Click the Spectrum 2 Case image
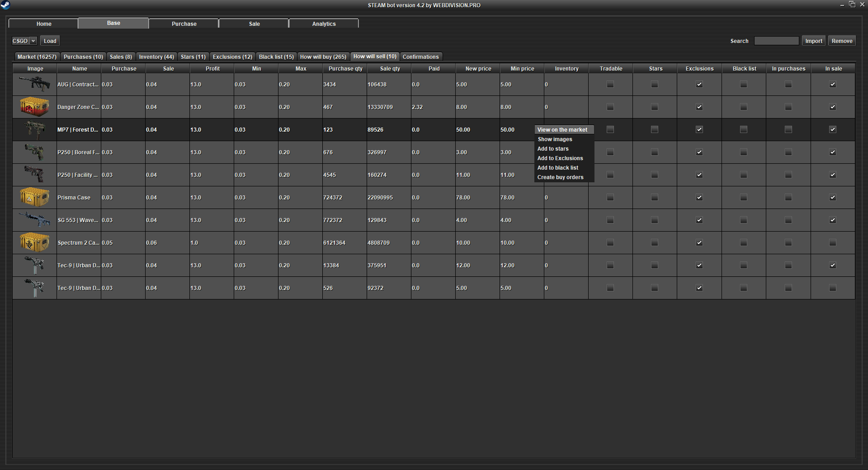868x470 pixels. click(34, 242)
